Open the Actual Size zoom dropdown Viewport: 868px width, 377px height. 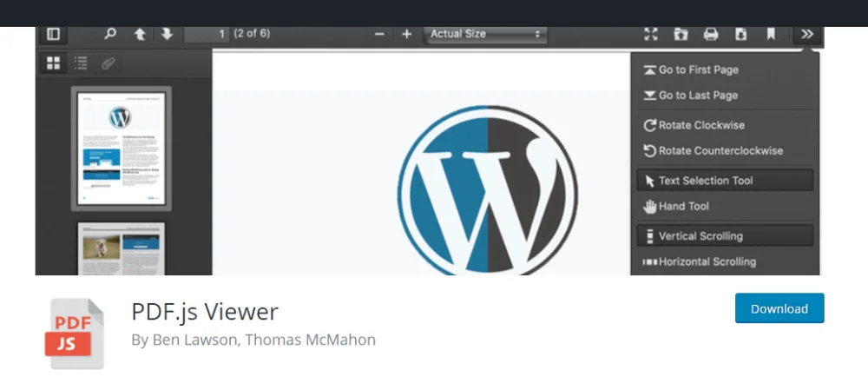pyautogui.click(x=484, y=35)
